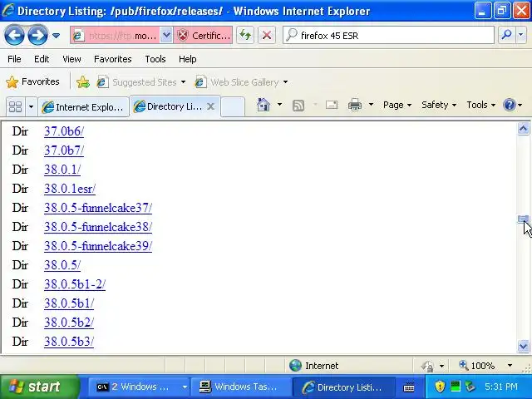
Task: Open Web Slice Gallery link
Action: point(241,82)
